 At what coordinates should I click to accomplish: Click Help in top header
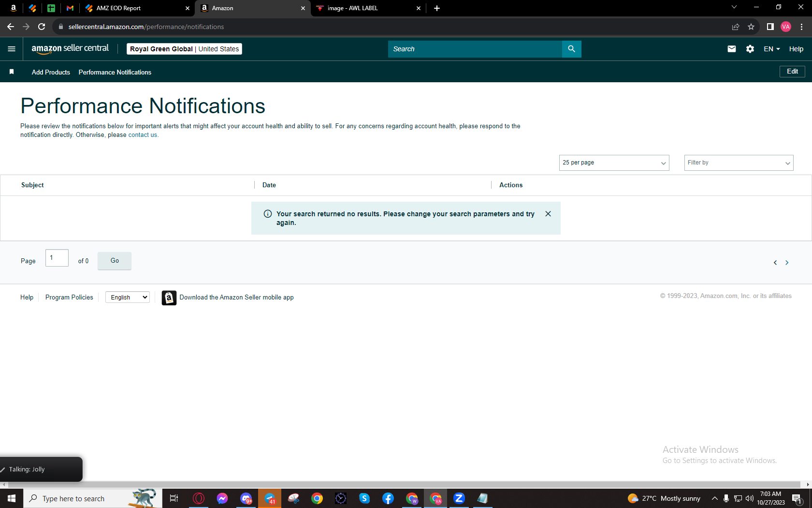point(796,49)
